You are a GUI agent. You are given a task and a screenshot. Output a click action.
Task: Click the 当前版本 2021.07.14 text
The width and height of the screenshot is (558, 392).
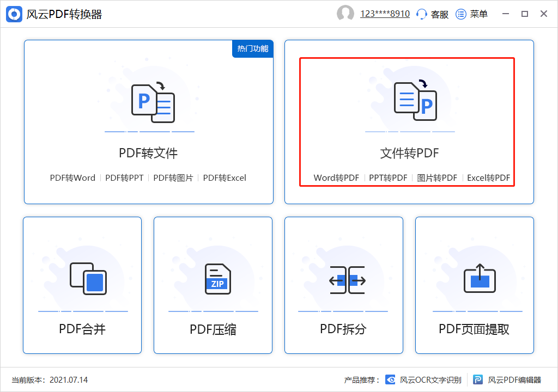pyautogui.click(x=50, y=380)
